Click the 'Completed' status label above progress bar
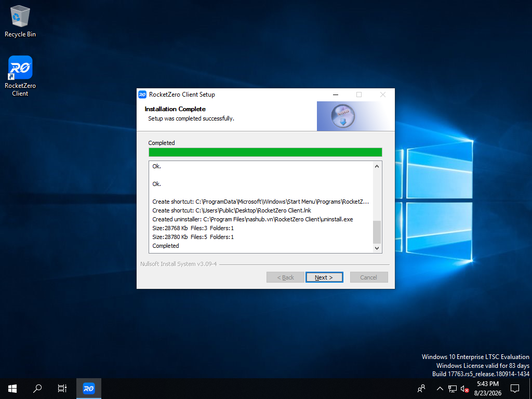This screenshot has height=399, width=532. click(x=162, y=143)
